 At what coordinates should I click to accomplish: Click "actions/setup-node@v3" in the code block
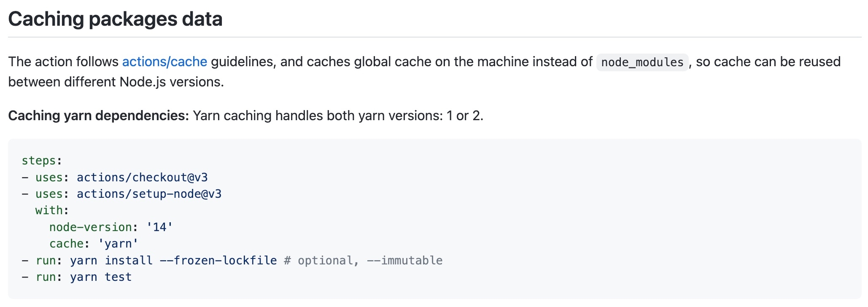pos(149,194)
